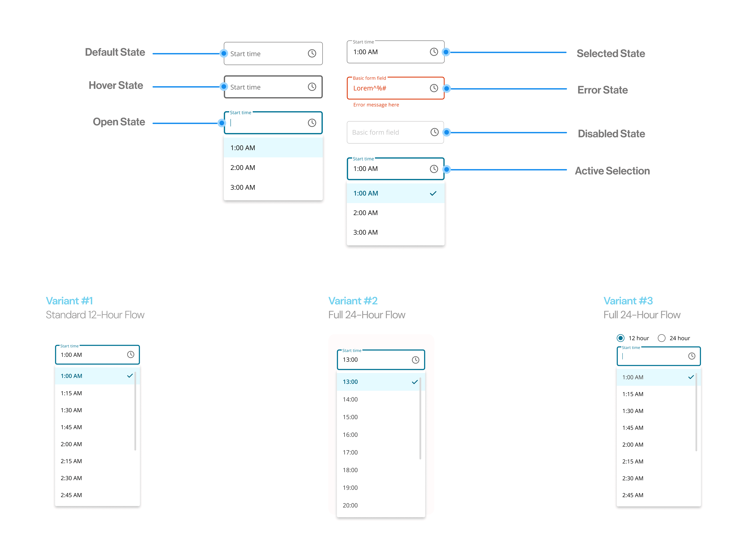Viewport: 756px width, 559px height.
Task: Select 1:30 AM in Variant #1 list
Action: click(71, 410)
